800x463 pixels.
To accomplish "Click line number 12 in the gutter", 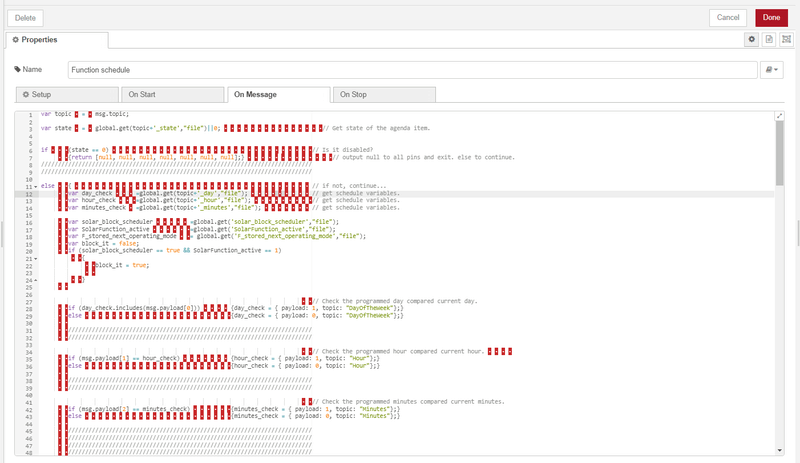I will coord(29,194).
